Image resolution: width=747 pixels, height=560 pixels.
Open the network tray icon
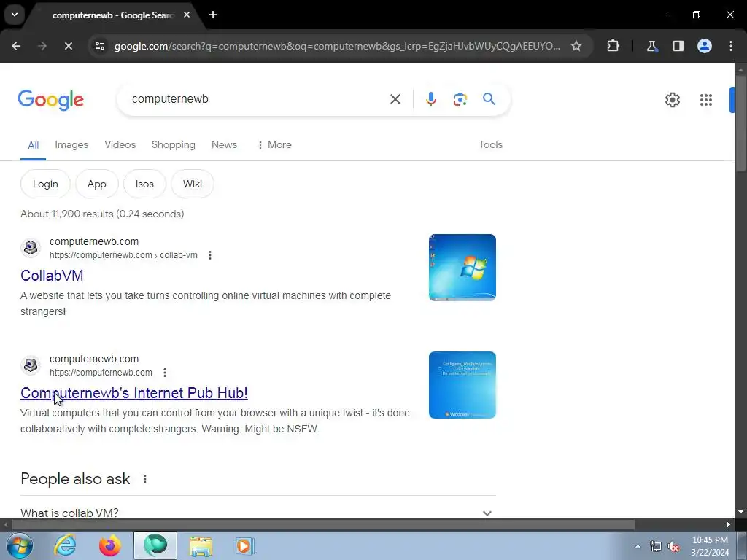(x=656, y=547)
